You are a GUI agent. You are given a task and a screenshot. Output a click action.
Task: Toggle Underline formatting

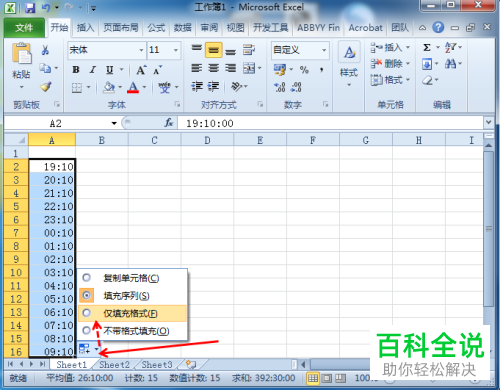tap(109, 70)
